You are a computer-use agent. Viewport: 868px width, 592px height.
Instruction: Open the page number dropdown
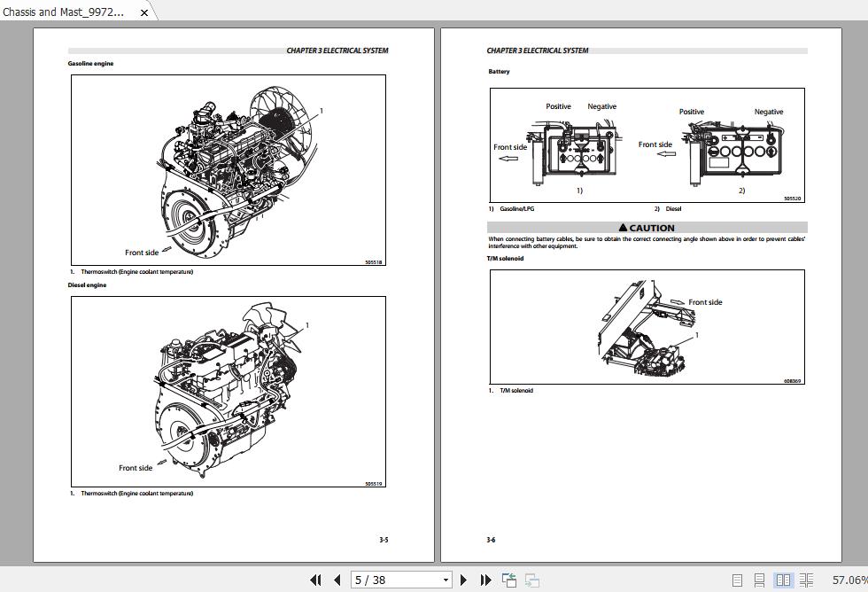pos(446,580)
